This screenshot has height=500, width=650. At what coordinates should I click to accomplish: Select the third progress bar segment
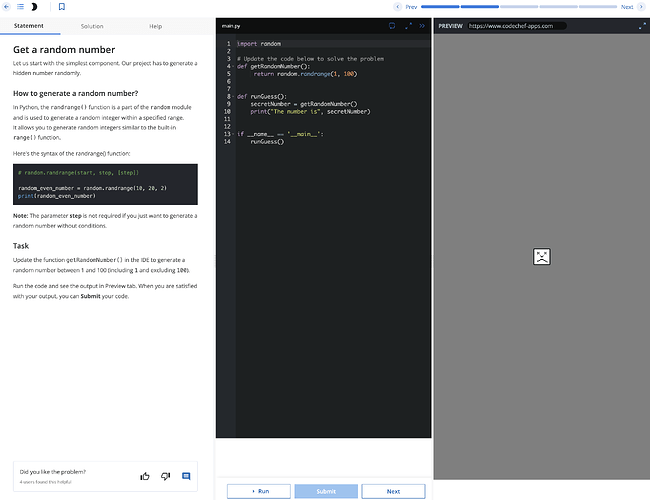[x=519, y=7]
